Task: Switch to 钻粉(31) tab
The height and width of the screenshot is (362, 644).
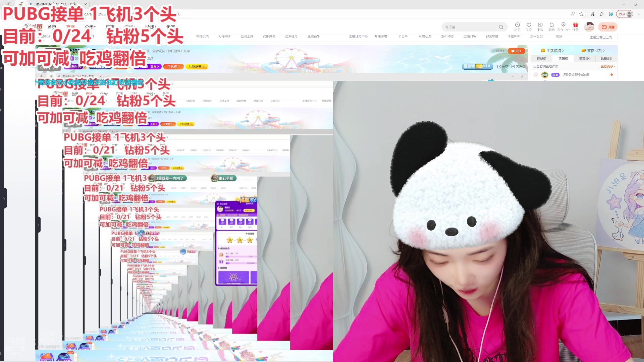Action: (x=606, y=59)
